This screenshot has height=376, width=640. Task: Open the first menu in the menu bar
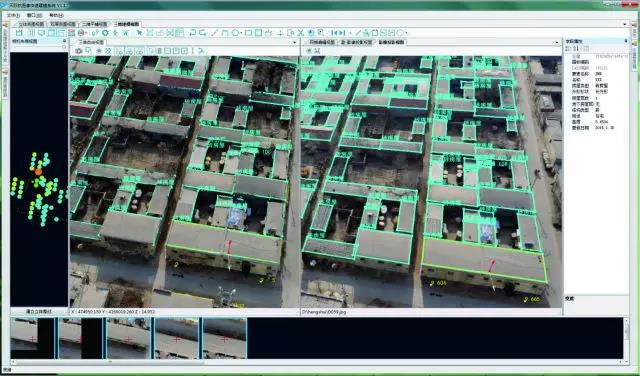tap(13, 16)
